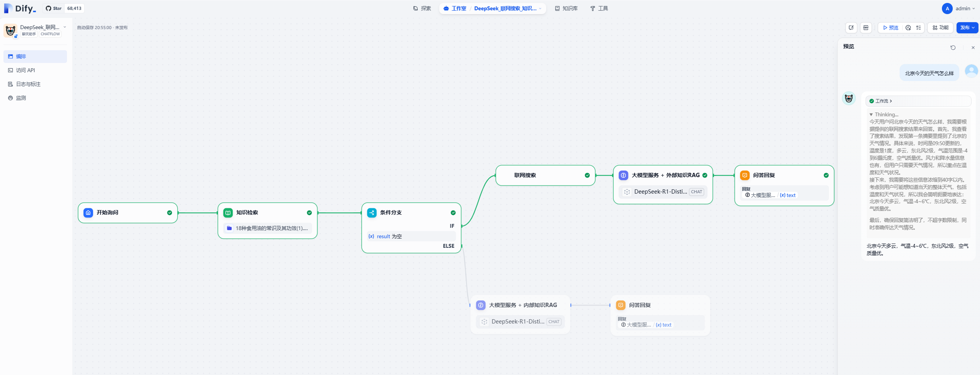Restart the preview conversation with refresh icon

(x=953, y=47)
